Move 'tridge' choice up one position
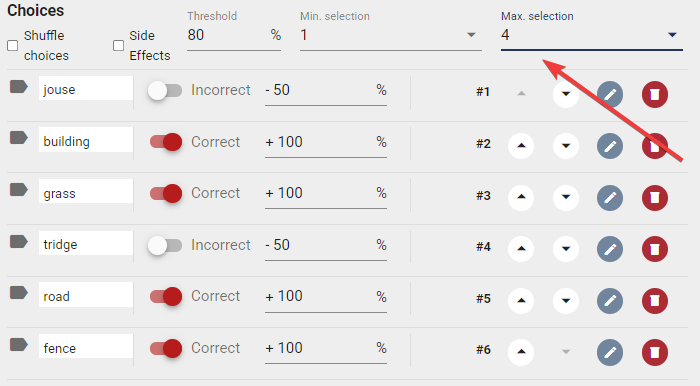700x386 pixels. pos(521,249)
